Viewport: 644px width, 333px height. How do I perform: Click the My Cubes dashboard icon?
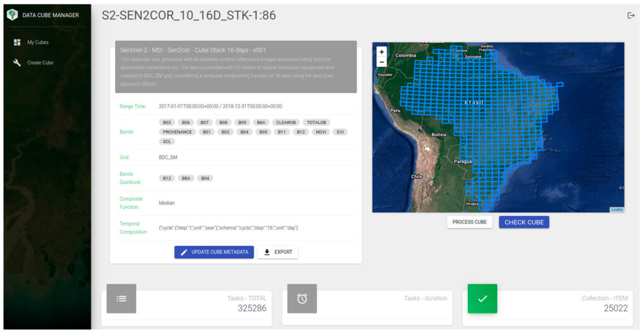click(17, 42)
